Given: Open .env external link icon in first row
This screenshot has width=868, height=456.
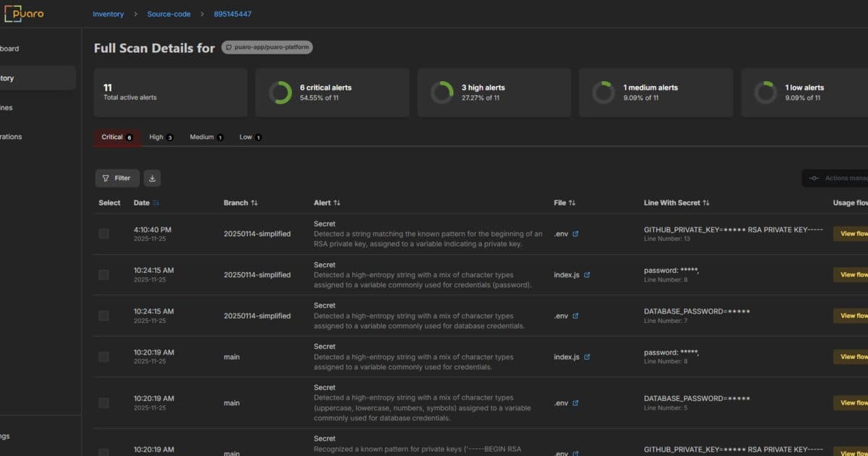Looking at the screenshot, I should pyautogui.click(x=576, y=234).
